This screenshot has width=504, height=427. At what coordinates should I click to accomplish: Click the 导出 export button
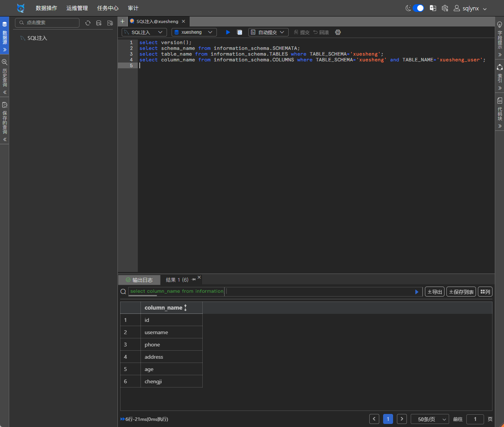tap(435, 292)
